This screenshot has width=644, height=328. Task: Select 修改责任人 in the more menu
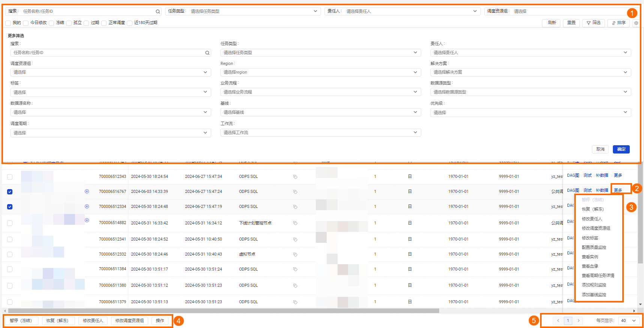coord(592,219)
